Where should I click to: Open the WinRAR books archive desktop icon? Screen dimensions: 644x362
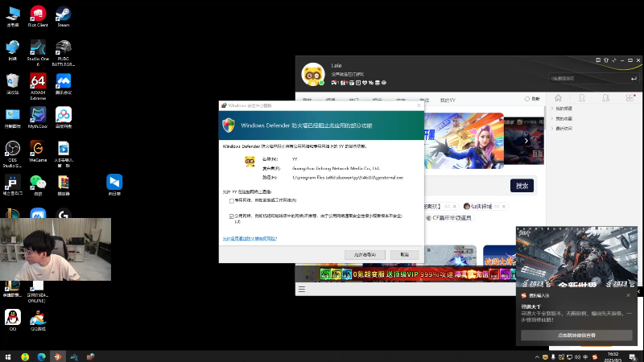point(64,185)
